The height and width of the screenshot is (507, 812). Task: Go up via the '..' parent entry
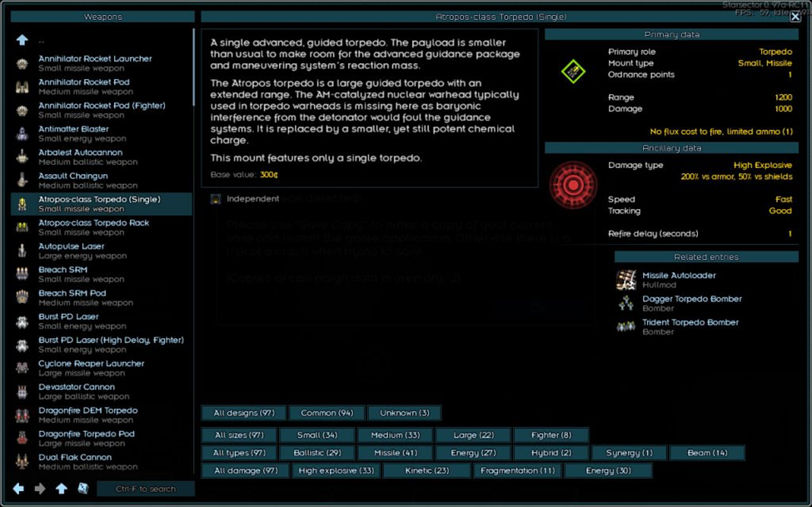click(42, 40)
